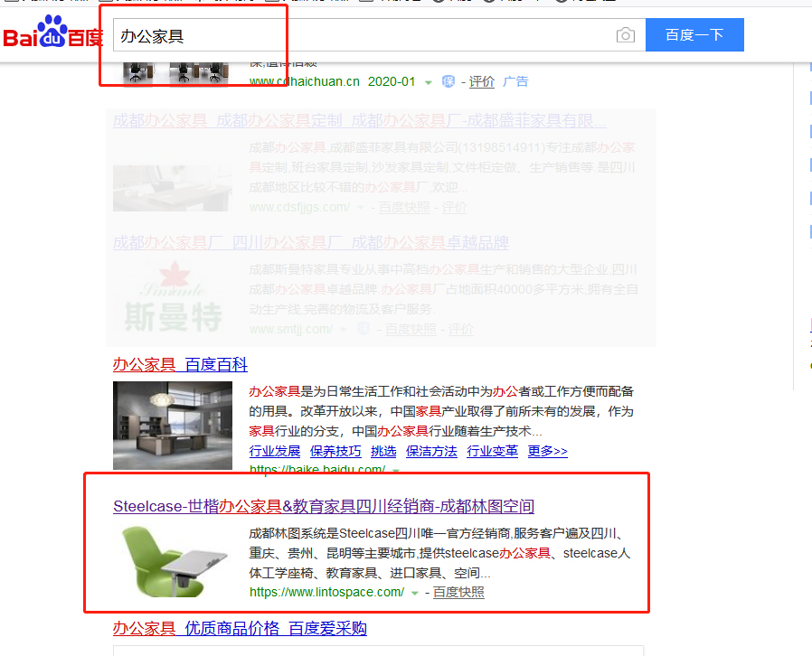Open Steelcase 成都林图空间 result title
This screenshot has height=656, width=812.
[x=323, y=506]
